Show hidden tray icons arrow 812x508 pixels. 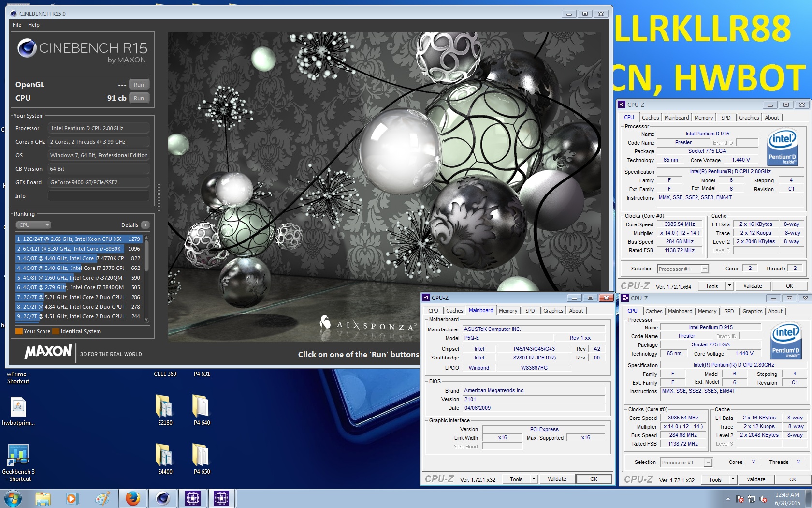click(x=728, y=499)
